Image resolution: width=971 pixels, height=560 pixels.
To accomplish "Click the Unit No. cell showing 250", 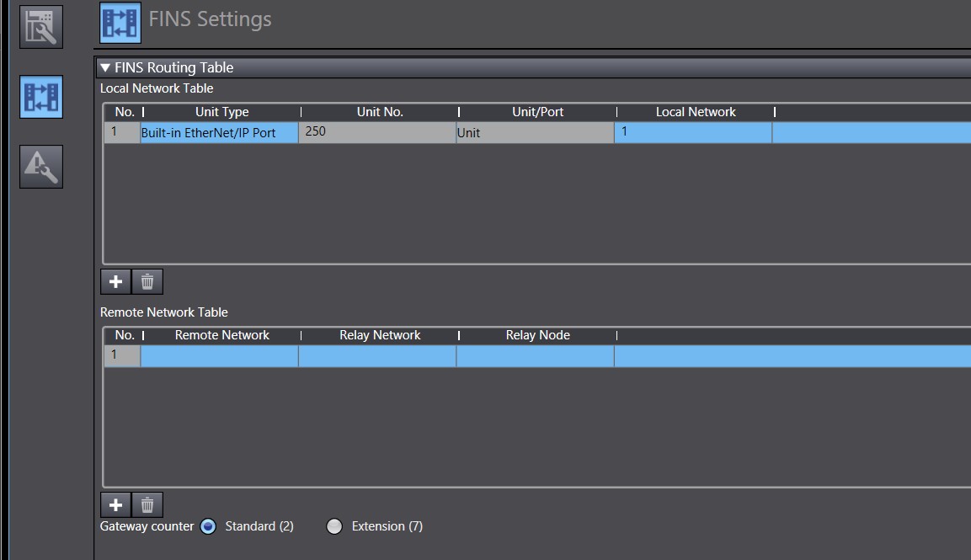I will coord(377,132).
